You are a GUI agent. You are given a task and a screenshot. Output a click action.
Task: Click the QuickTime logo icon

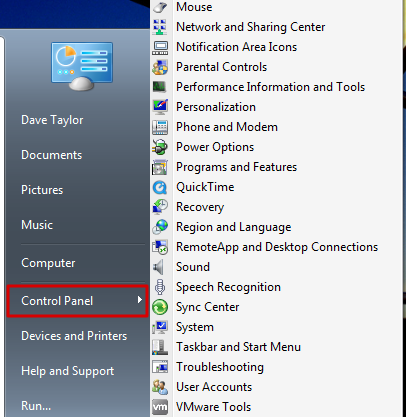point(160,187)
